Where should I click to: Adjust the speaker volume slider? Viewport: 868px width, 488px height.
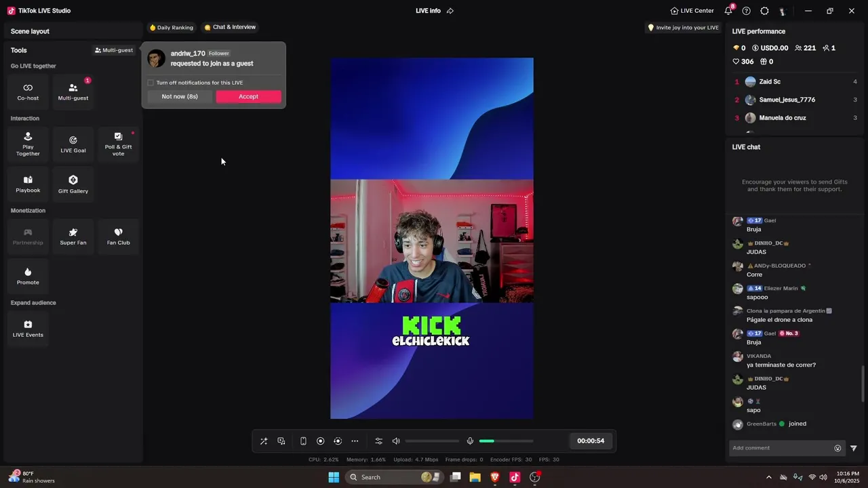pos(433,441)
